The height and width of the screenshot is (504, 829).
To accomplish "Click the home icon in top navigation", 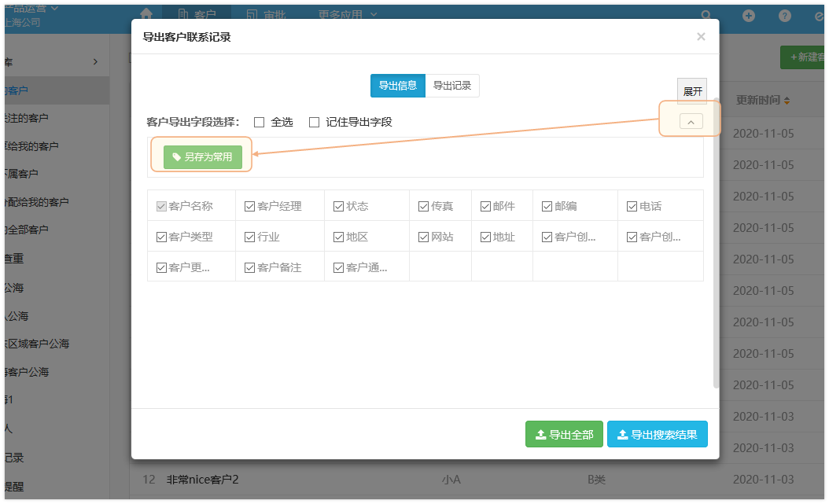I will tap(146, 14).
